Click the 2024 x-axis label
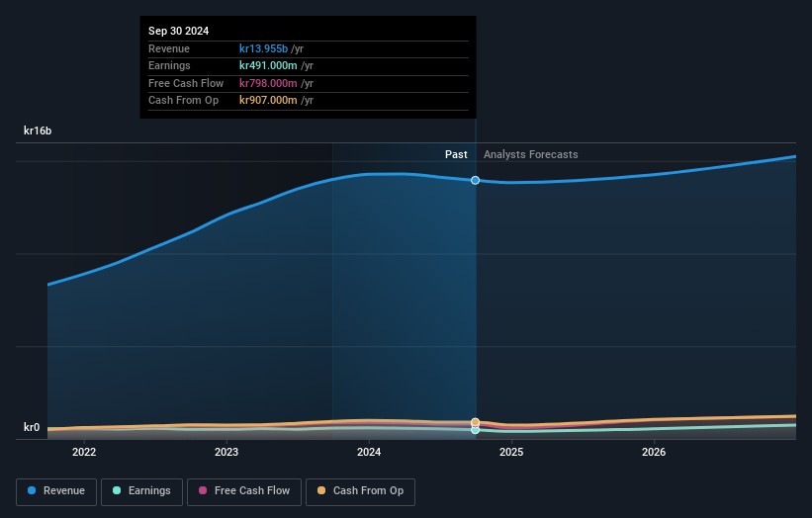The width and height of the screenshot is (812, 518). click(x=369, y=452)
